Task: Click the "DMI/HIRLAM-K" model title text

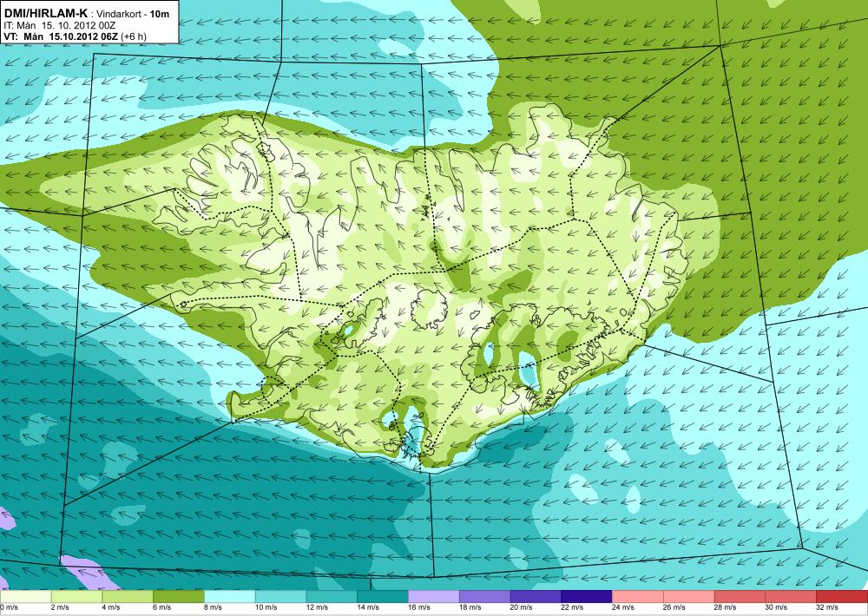Action: click(45, 13)
